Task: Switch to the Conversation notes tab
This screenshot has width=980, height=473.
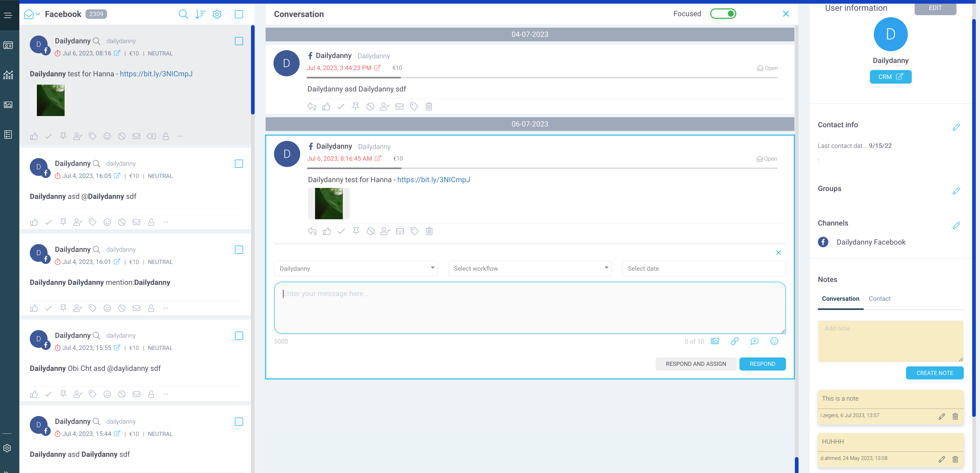Action: click(840, 299)
